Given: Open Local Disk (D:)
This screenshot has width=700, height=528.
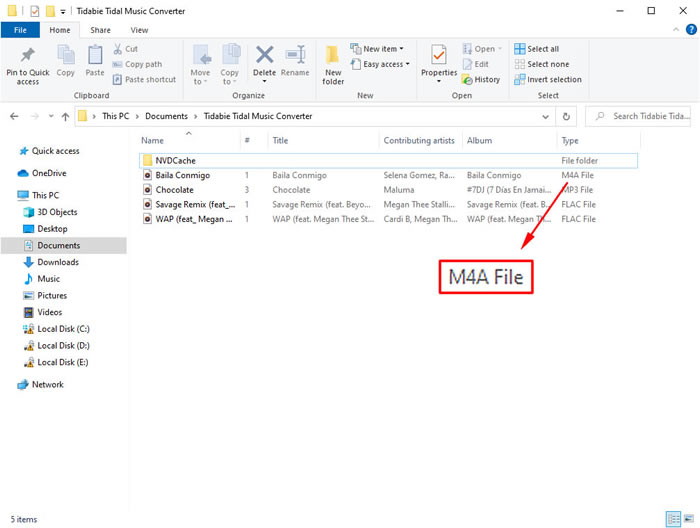Looking at the screenshot, I should click(x=57, y=345).
